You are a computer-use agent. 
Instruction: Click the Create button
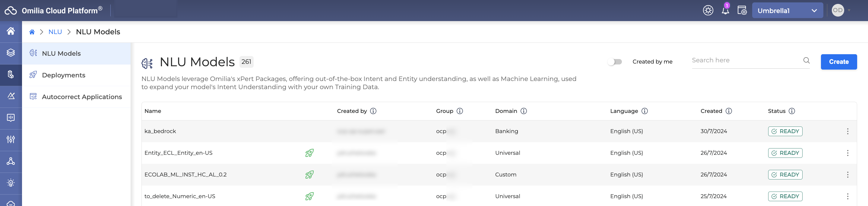coord(839,62)
